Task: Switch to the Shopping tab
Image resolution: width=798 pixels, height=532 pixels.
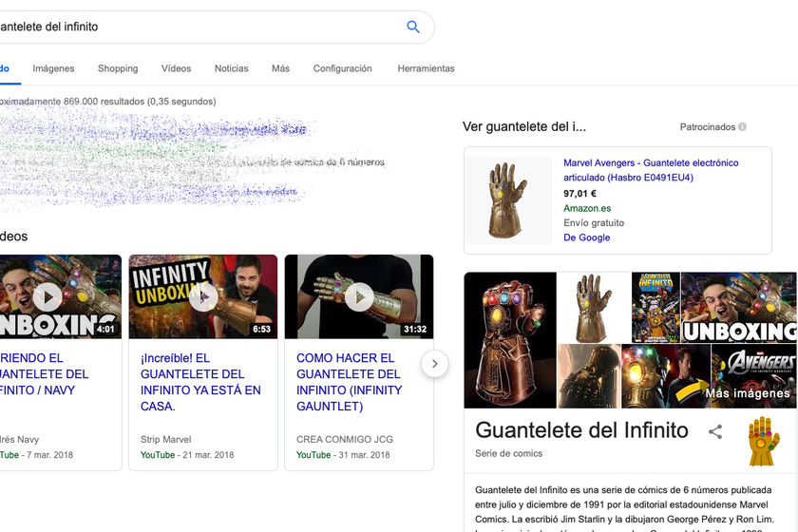Action: (x=118, y=68)
